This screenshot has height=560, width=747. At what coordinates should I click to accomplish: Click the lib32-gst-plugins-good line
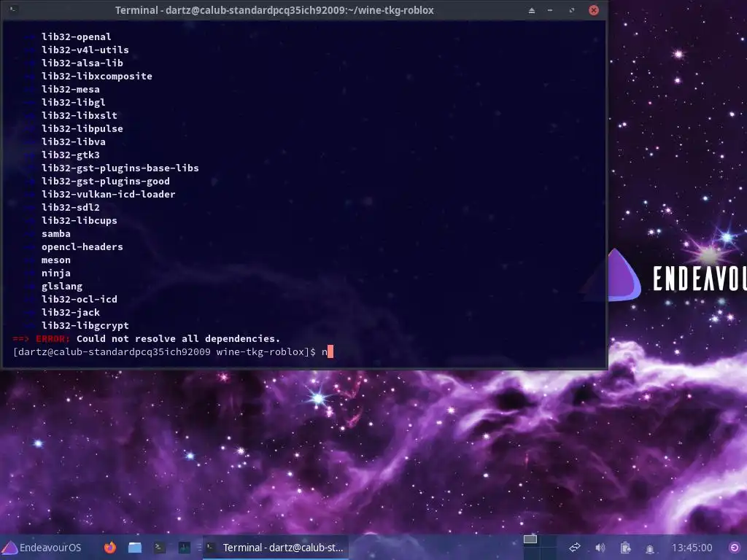pyautogui.click(x=105, y=181)
